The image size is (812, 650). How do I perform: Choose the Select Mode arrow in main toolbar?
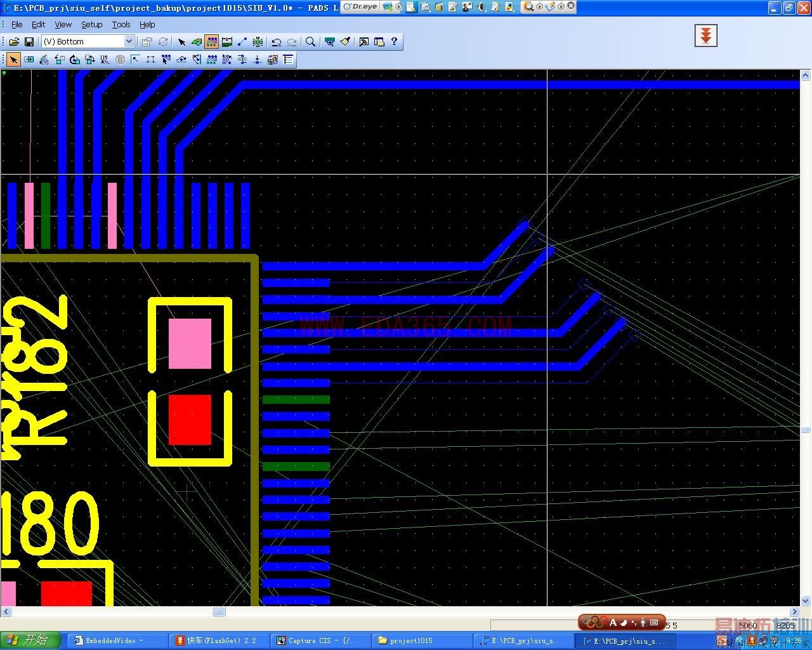[182, 42]
